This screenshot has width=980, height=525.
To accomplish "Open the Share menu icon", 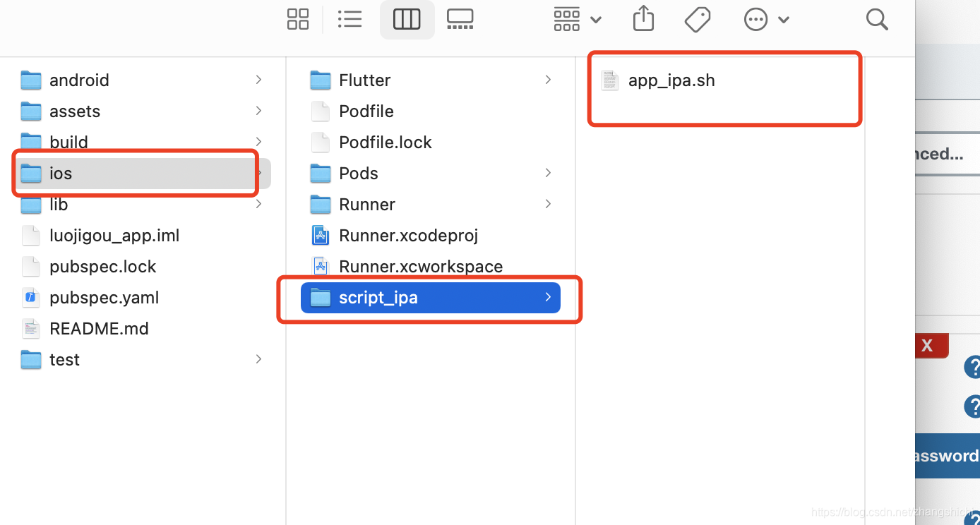I will pos(643,19).
